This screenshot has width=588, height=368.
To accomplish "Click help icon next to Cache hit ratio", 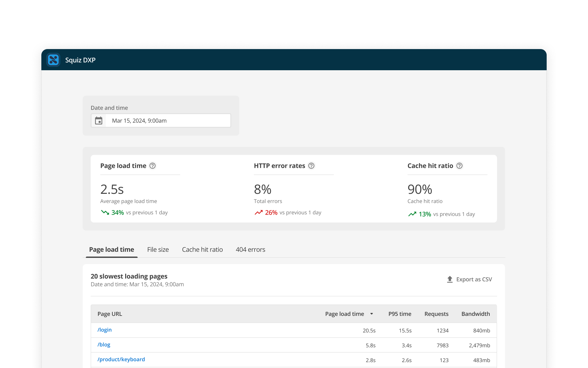I will (x=459, y=166).
